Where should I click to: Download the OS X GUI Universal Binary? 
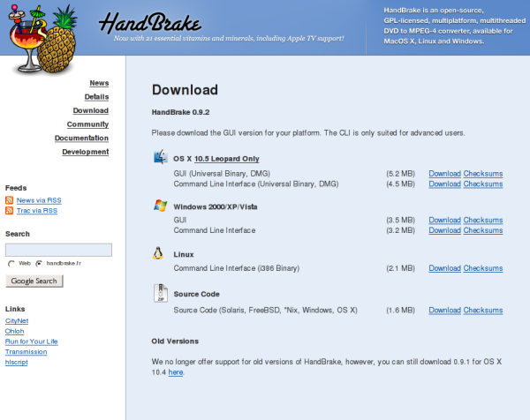pyautogui.click(x=444, y=174)
